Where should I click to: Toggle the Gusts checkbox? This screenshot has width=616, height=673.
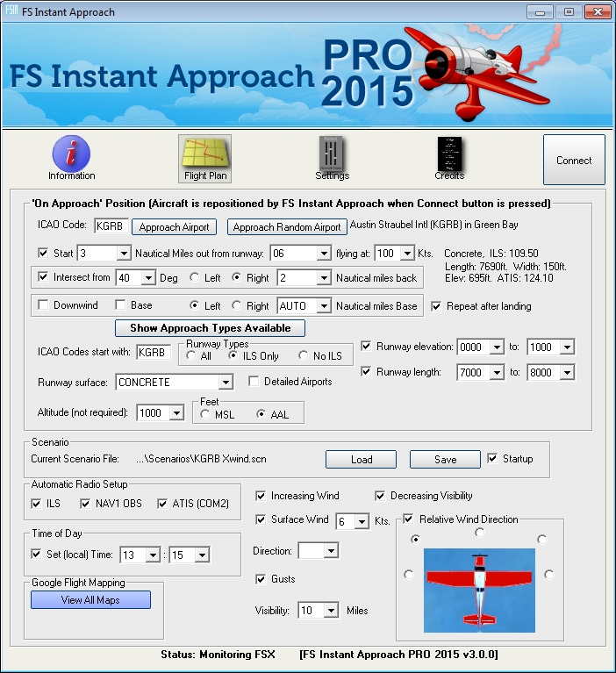261,579
